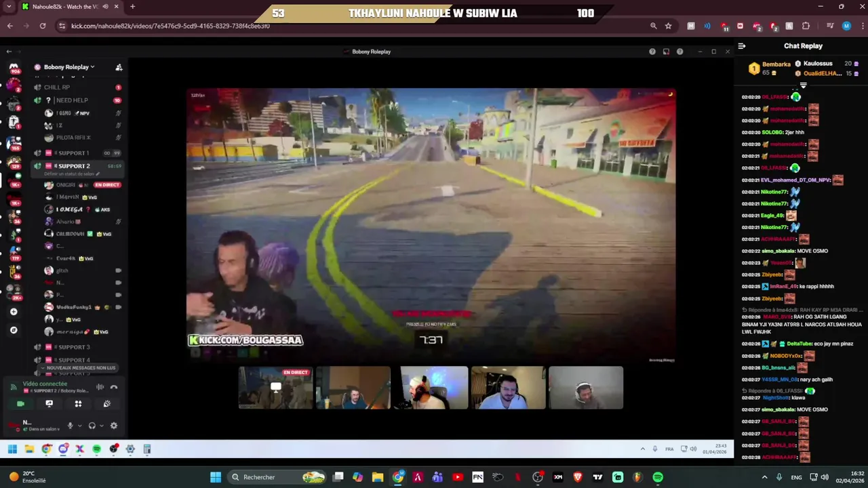Click the Chat Replay heading

pyautogui.click(x=803, y=46)
